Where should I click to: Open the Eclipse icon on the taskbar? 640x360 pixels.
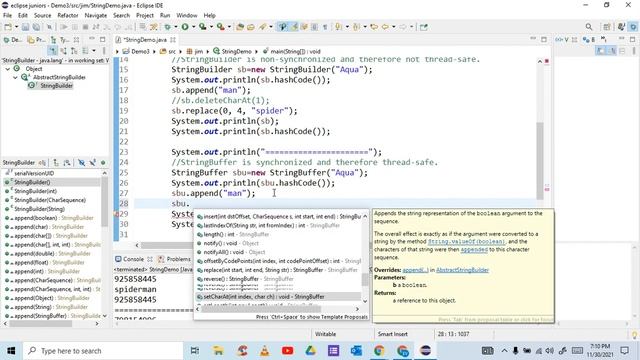pyautogui.click(x=425, y=351)
